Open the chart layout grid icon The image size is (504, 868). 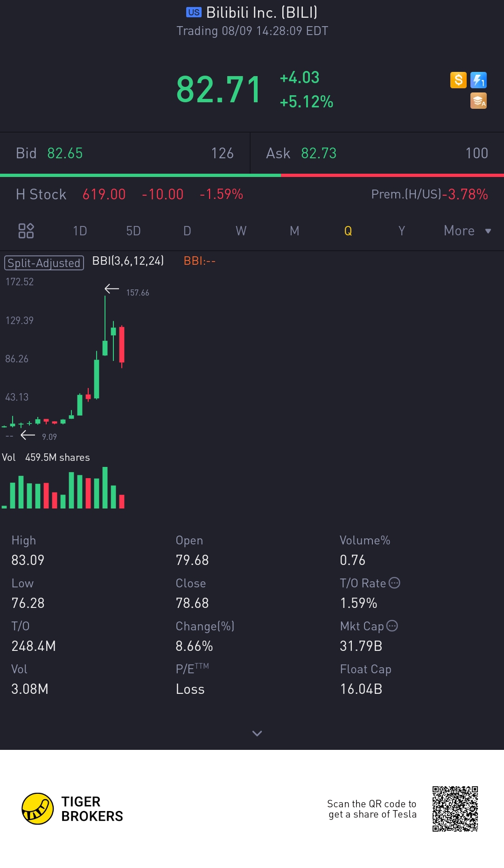(x=26, y=231)
